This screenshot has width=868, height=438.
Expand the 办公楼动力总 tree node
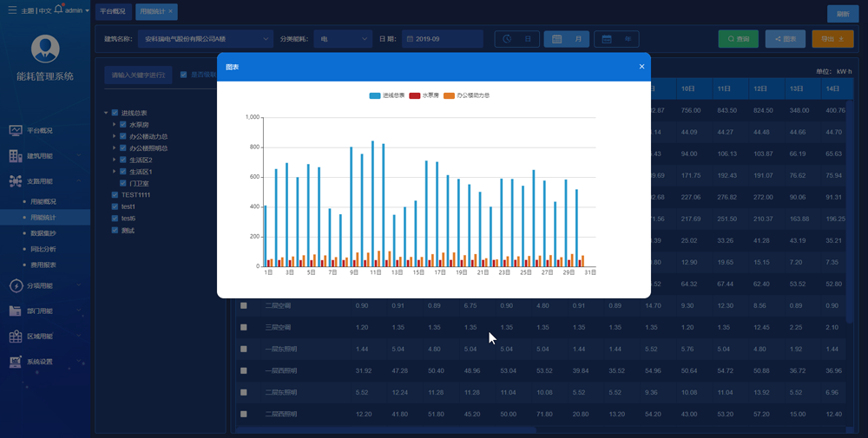pos(115,136)
